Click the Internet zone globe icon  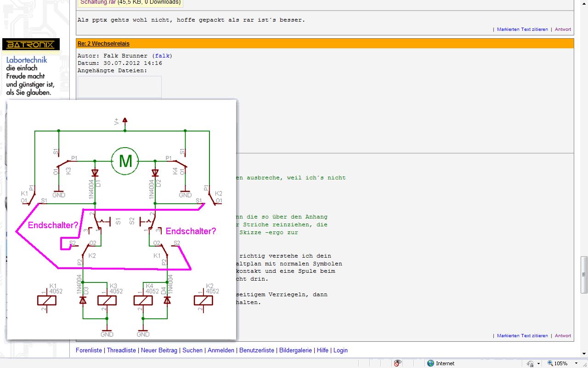[x=430, y=363]
